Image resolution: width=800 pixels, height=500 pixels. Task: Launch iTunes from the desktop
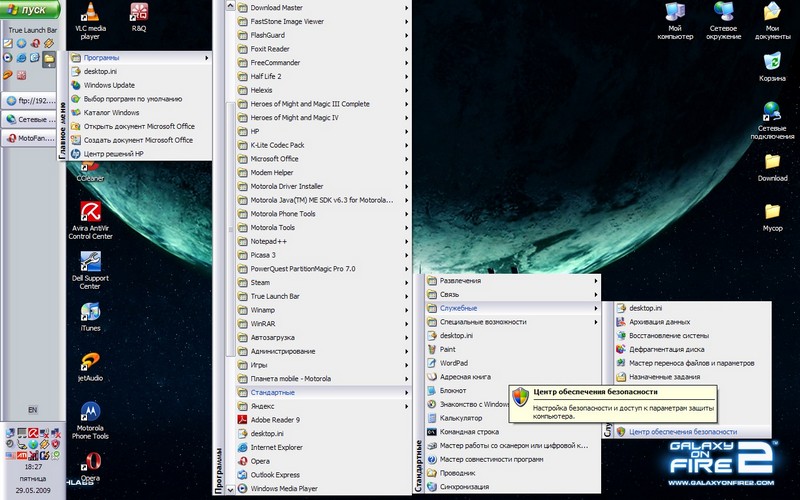tap(90, 317)
